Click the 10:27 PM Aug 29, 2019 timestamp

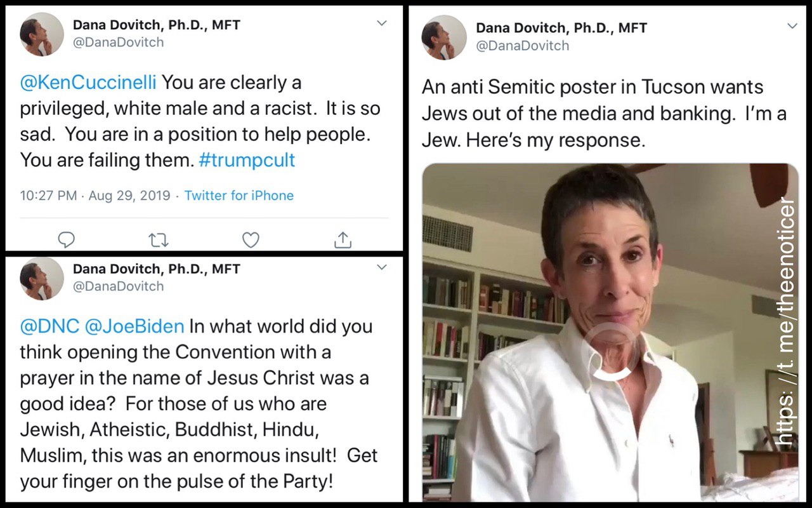[95, 196]
